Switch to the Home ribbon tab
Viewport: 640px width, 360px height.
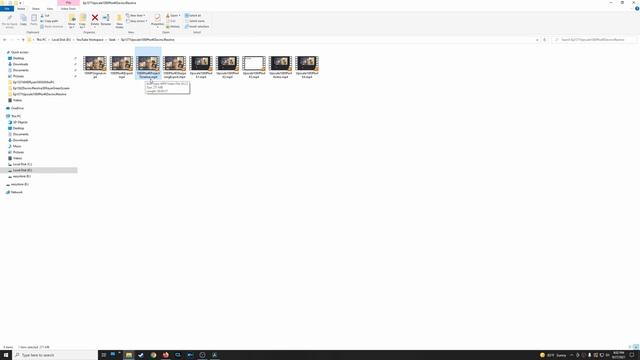click(21, 9)
